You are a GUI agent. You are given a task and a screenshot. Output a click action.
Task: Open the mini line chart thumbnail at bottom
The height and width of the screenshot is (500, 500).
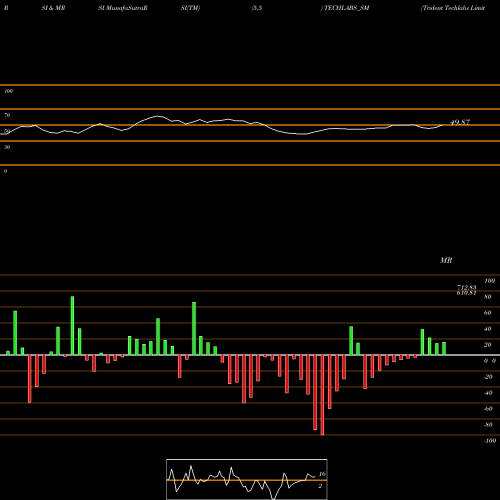pos(247,479)
